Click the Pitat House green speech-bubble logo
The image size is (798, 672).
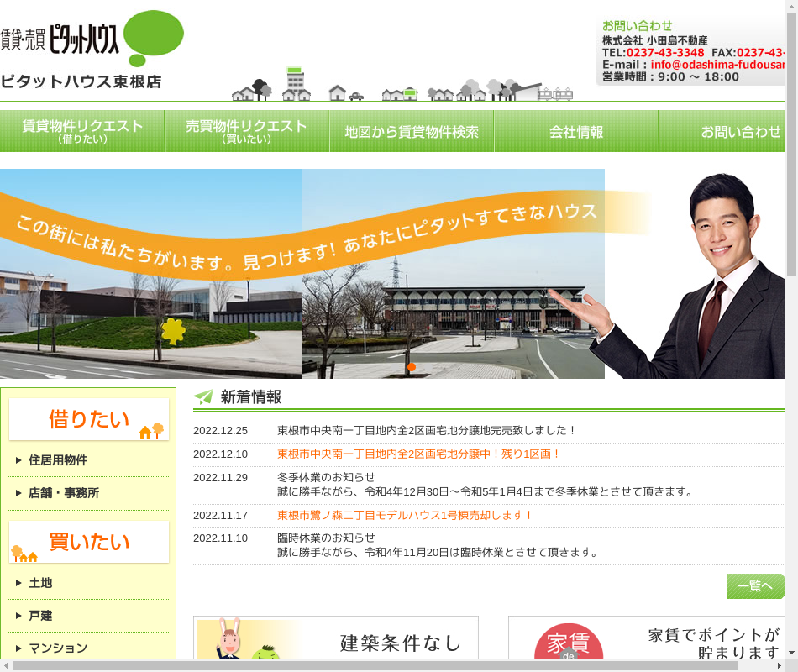click(153, 38)
